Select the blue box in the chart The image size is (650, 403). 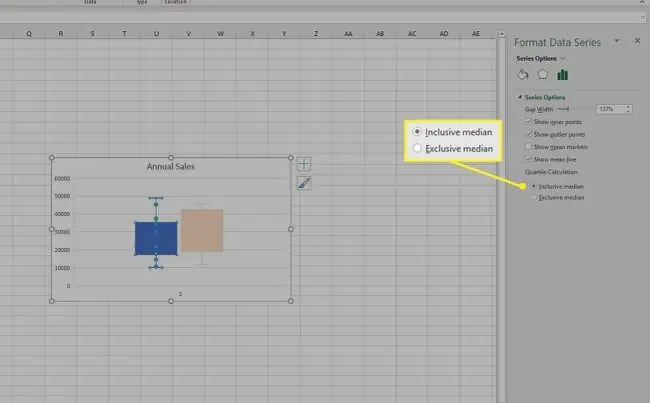pyautogui.click(x=156, y=238)
